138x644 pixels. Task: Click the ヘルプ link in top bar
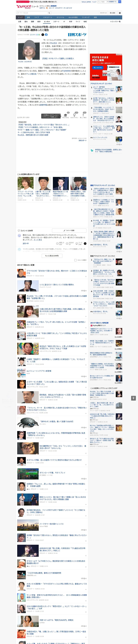pyautogui.click(x=94, y=2)
